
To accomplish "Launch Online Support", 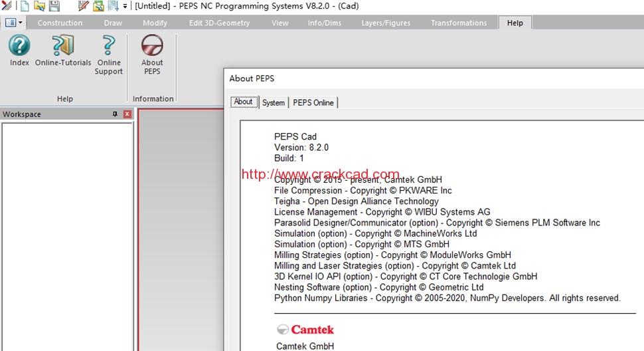I will tap(108, 55).
